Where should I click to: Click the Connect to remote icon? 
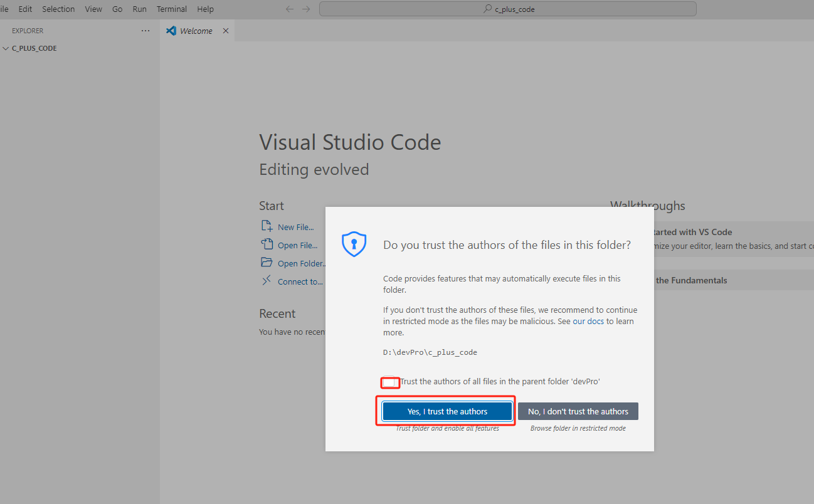[x=267, y=281]
